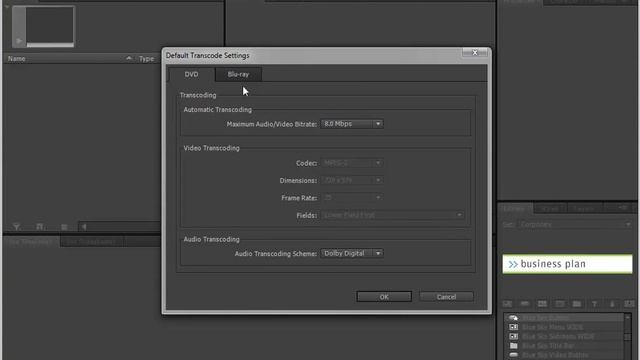Select the Blue Sky Submenu WIDE item

point(564,336)
